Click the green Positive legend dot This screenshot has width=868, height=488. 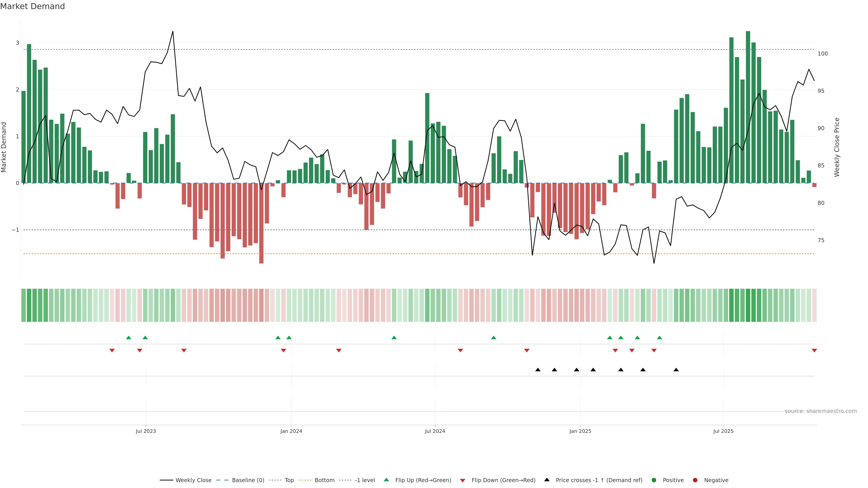(x=654, y=480)
